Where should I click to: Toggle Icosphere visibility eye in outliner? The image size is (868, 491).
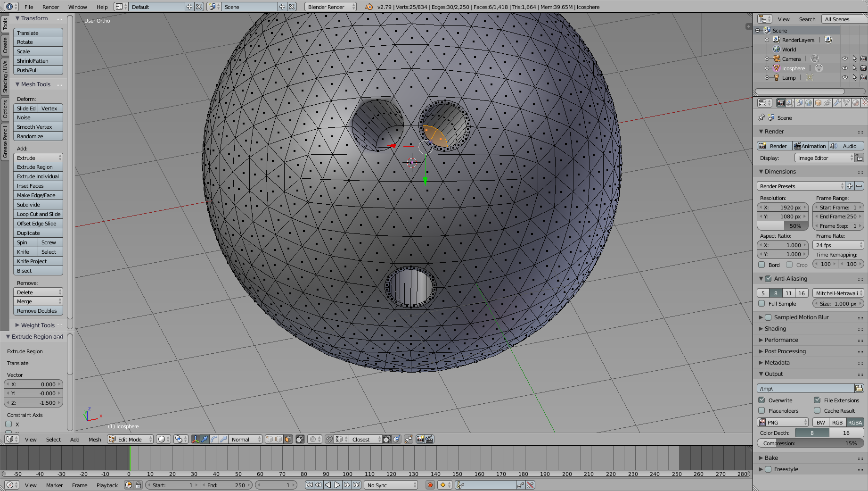click(844, 68)
